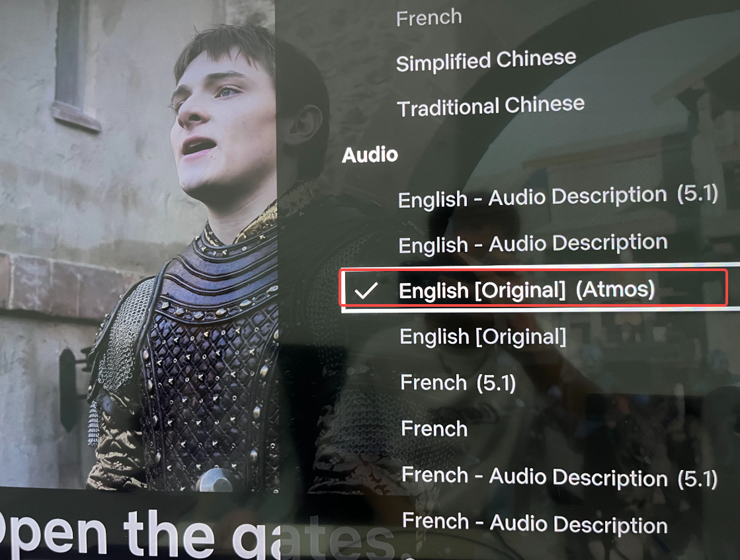
Task: Choose Traditional Chinese subtitles
Action: click(491, 106)
